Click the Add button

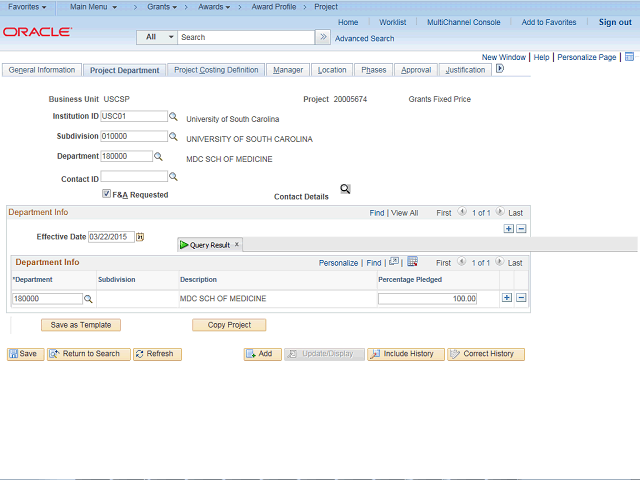coord(262,354)
